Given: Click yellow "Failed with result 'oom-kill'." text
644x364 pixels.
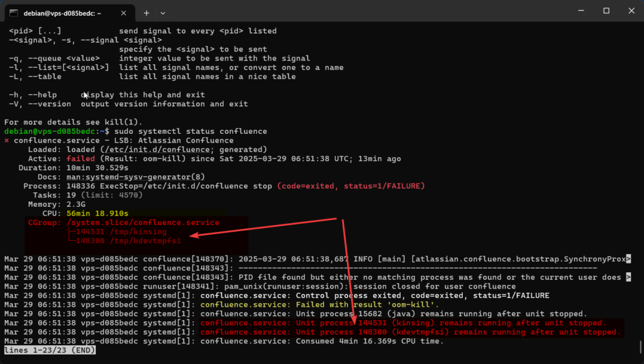Looking at the screenshot, I should click(367, 304).
